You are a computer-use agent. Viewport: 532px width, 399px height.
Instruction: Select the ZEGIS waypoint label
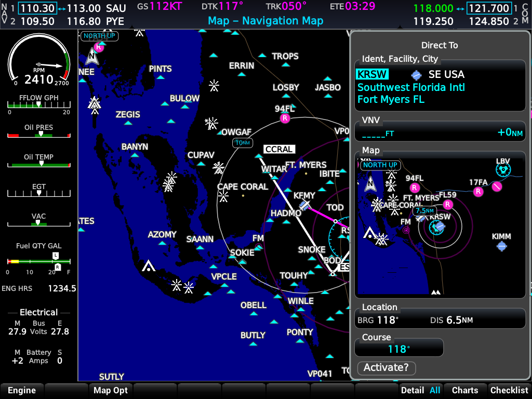[128, 115]
